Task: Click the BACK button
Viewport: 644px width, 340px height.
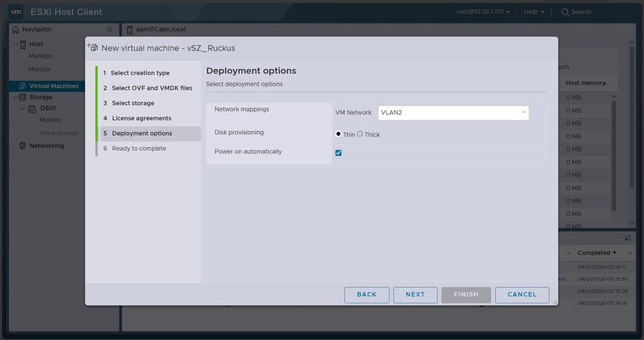Action: [367, 295]
